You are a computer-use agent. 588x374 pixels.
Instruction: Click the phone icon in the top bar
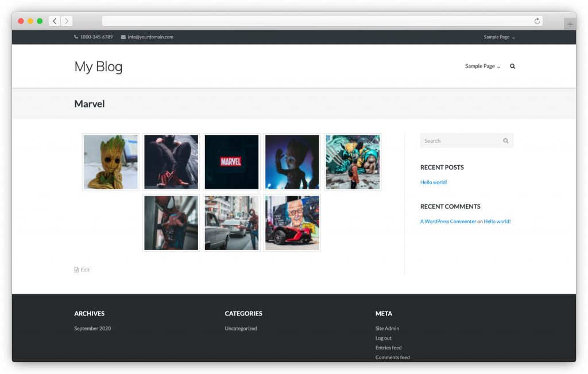coord(75,37)
